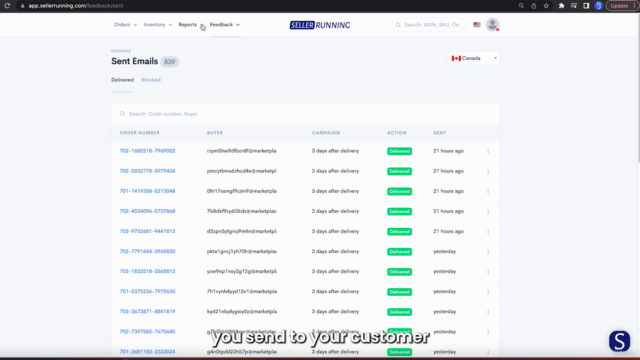The image size is (640, 360).
Task: Open order link 701-1419358-0213048
Action: tap(147, 191)
